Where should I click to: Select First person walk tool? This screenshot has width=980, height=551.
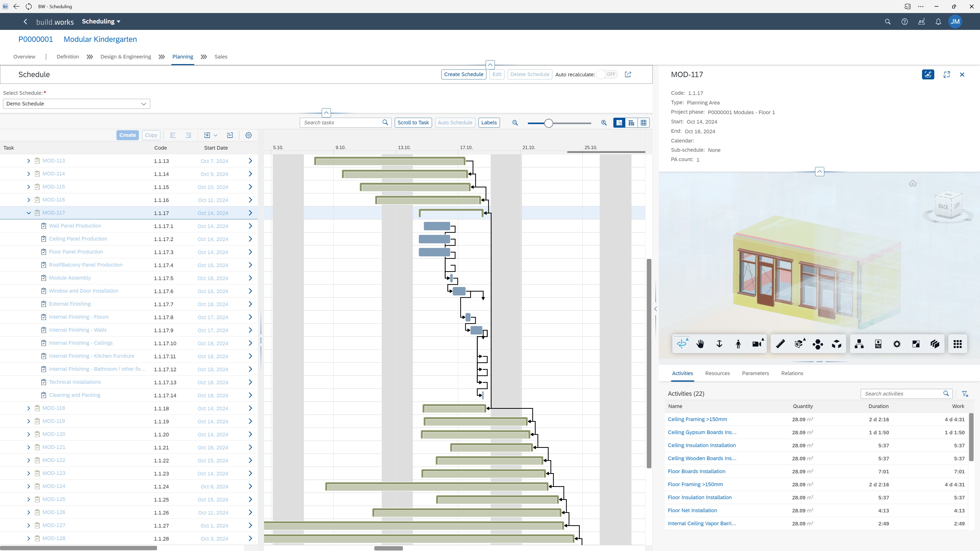pos(738,344)
